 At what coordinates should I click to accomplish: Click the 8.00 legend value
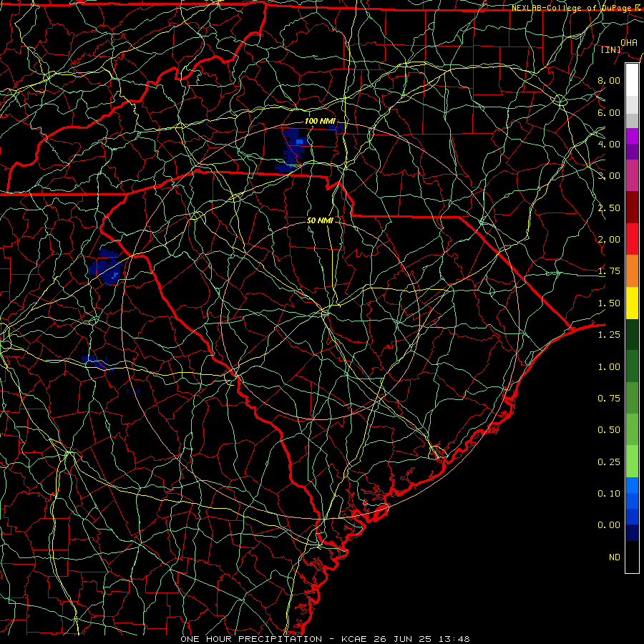click(609, 80)
